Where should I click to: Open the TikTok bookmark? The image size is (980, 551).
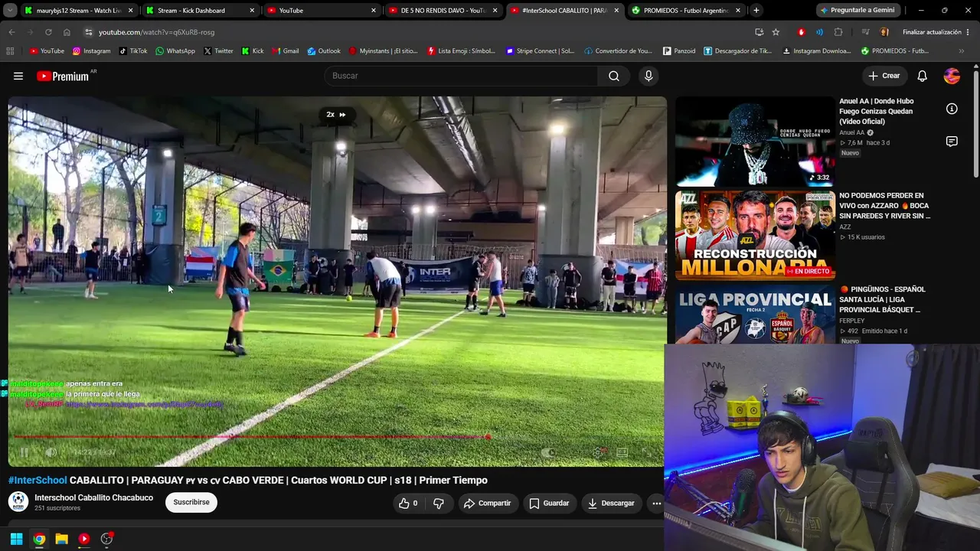[132, 51]
